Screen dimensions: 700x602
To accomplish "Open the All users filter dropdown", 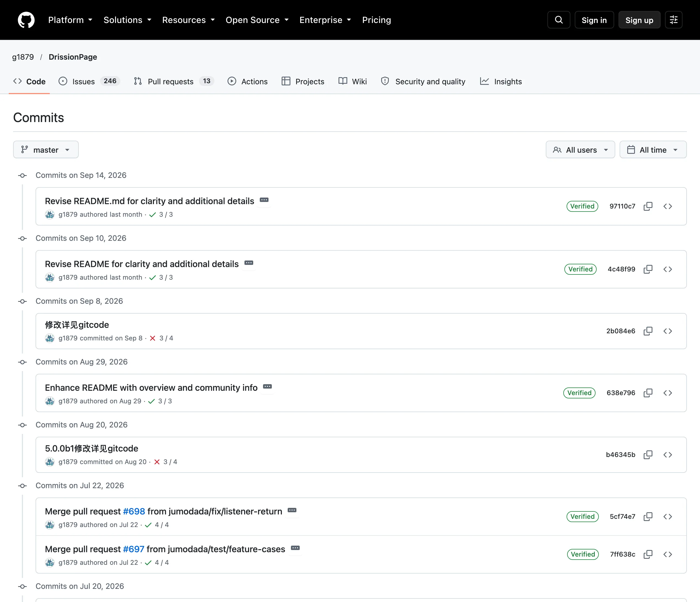I will [x=580, y=149].
